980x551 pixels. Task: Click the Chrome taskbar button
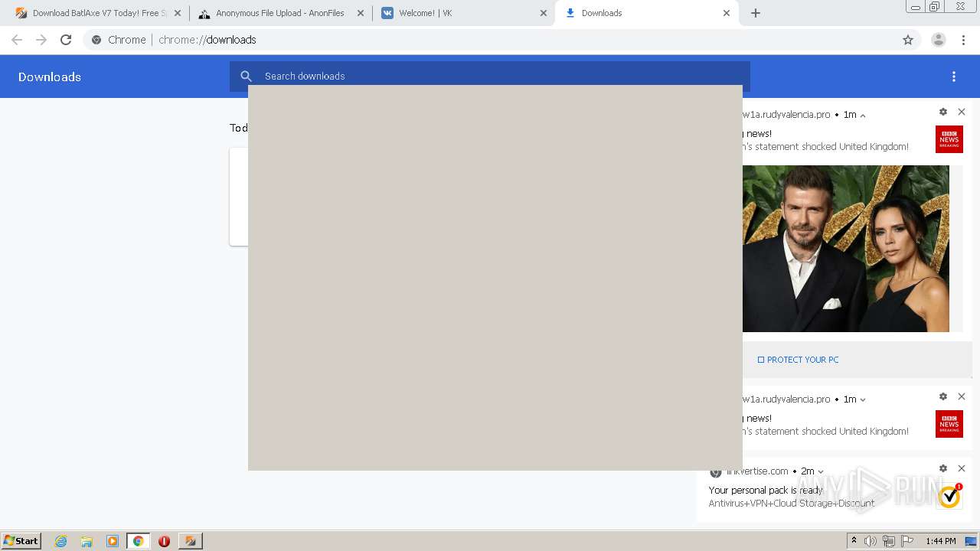pyautogui.click(x=138, y=541)
